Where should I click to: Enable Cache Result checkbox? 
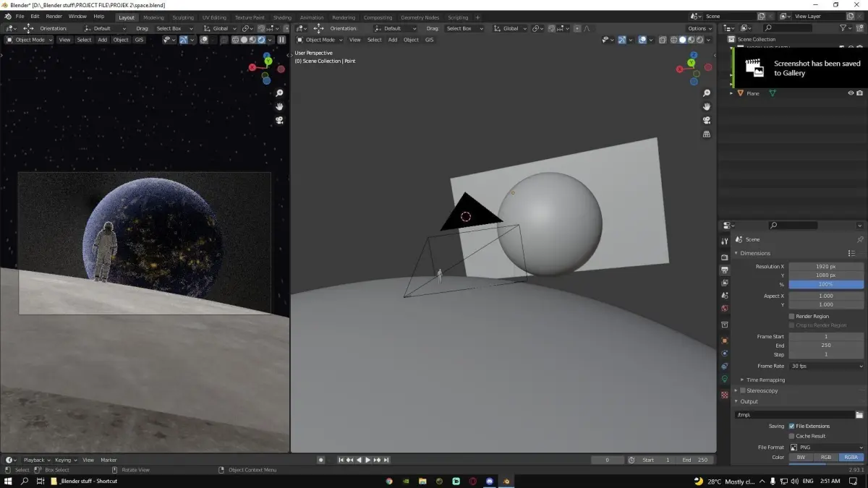click(x=792, y=436)
